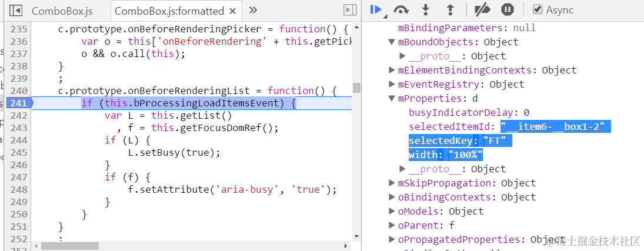Click the editor horizontal scrollbar thumb
This screenshot has height=251, width=644.
[x=70, y=246]
